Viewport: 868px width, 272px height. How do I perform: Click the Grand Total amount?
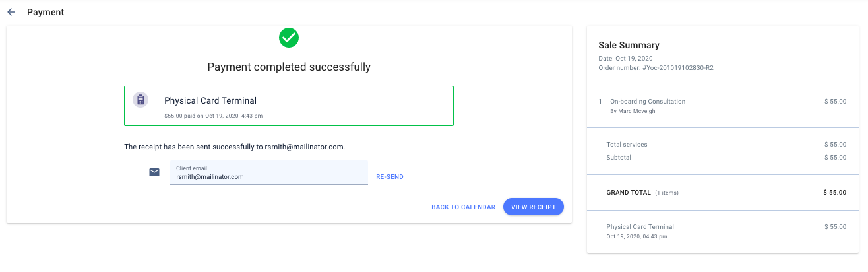834,193
